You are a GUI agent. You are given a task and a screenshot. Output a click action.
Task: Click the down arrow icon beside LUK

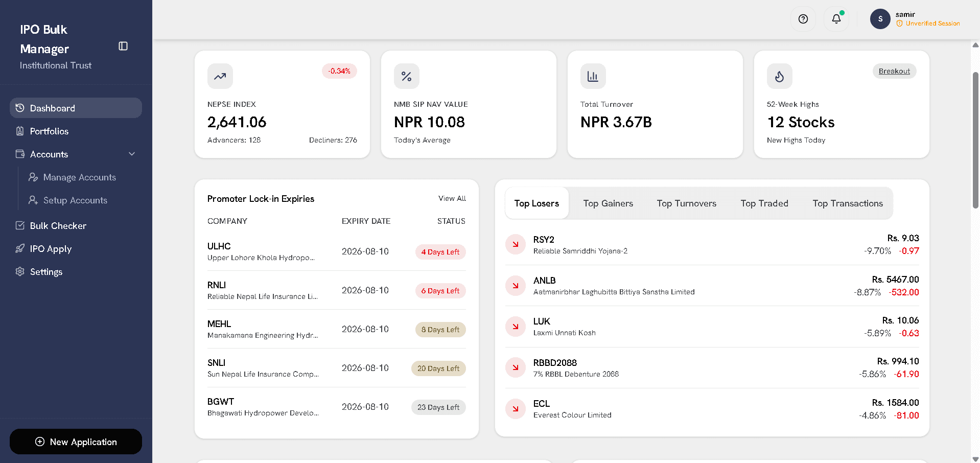coord(516,327)
